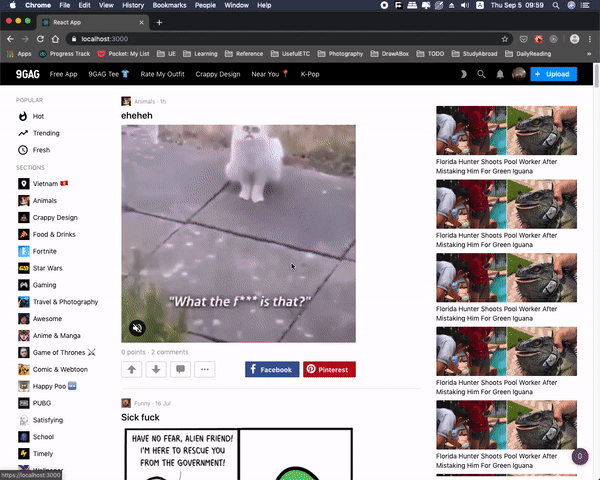600x480 pixels.
Task: Open Star Wars section
Action: [x=40, y=268]
